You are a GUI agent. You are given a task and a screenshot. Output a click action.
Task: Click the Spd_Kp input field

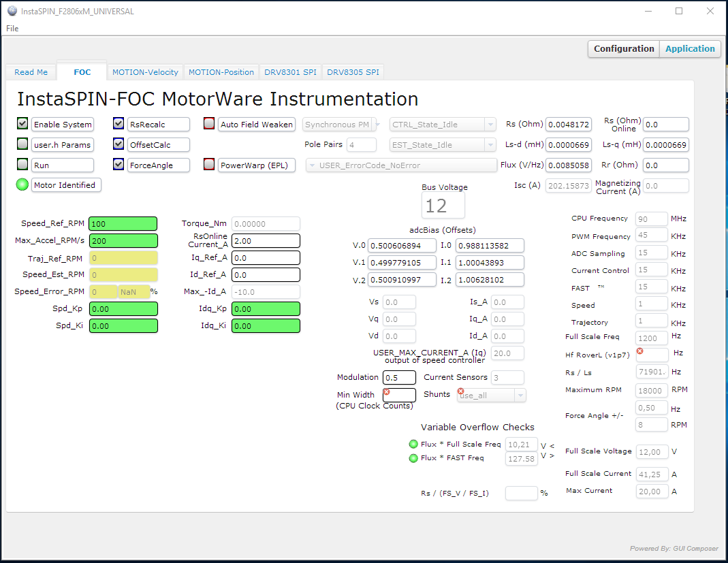(x=123, y=308)
